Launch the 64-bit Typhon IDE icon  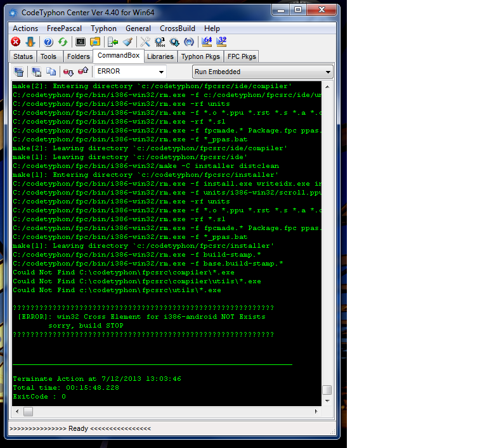tap(207, 42)
